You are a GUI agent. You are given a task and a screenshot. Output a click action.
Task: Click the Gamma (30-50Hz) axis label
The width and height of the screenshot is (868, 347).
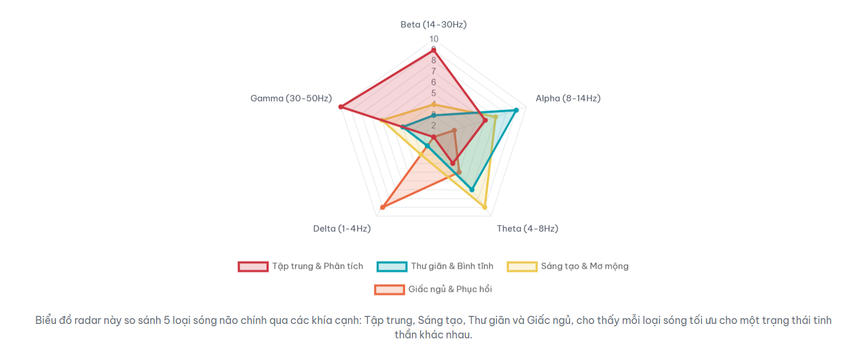click(291, 98)
